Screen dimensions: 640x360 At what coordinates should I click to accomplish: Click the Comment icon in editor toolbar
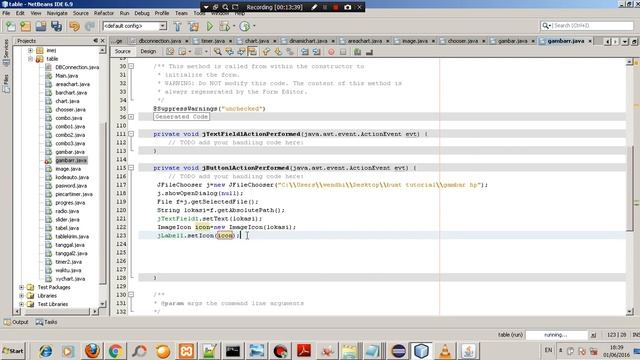pyautogui.click(x=357, y=52)
